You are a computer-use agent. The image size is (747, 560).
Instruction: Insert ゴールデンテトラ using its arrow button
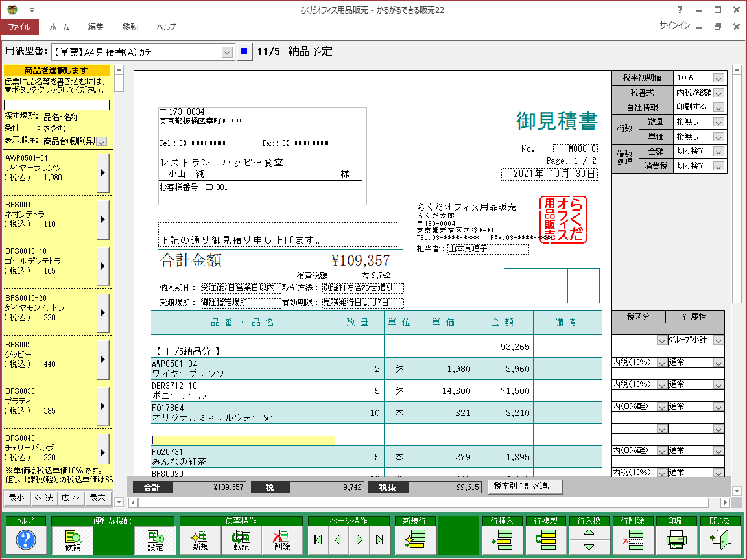pos(102,266)
